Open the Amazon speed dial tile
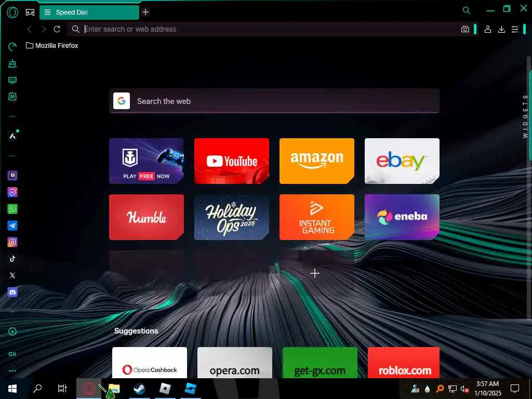Viewport: 532px width, 399px height. (317, 161)
